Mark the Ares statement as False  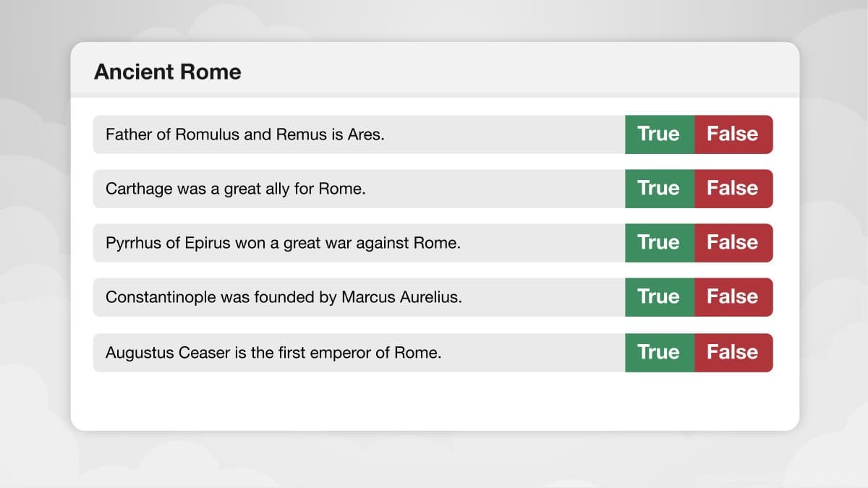[x=733, y=134]
